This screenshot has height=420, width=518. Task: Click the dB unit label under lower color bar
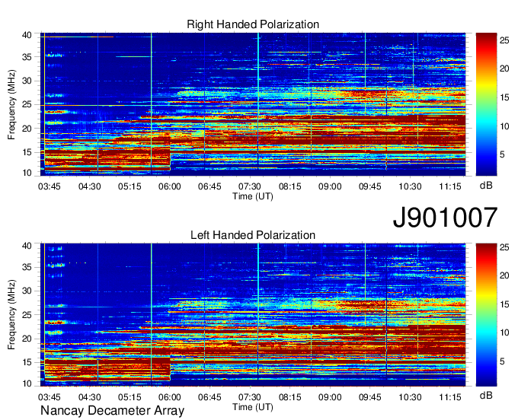[x=486, y=395]
